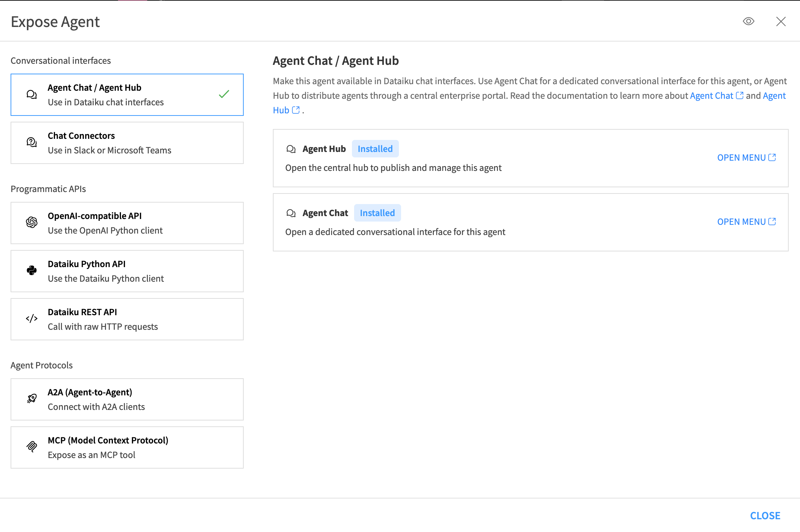
Task: Click 'Agent Protocols' section label
Action: pos(42,365)
